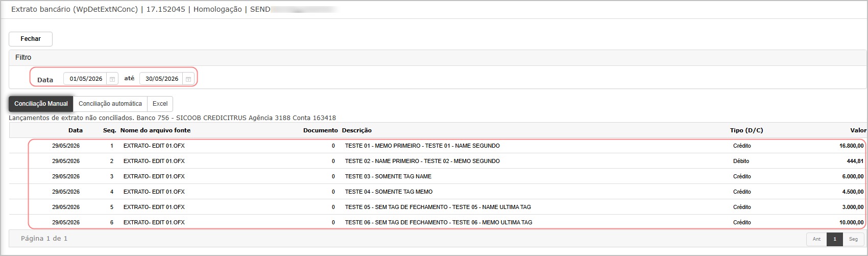Click Crédito in TESTE 06 row
This screenshot has width=868, height=256.
[742, 222]
